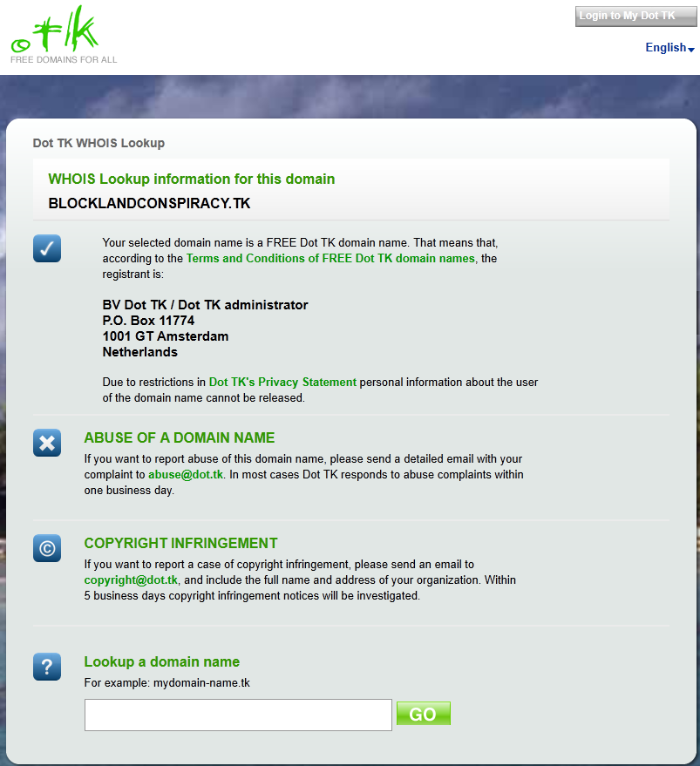Click the BLOCKLANDCONSPIRACY.TK domain text
This screenshot has width=700, height=766.
(149, 203)
